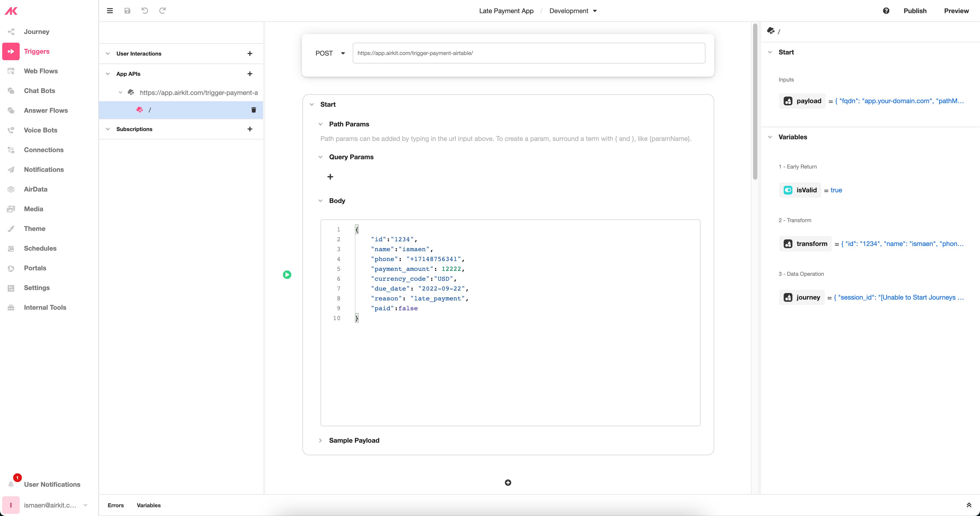
Task: Click the editor vertical scrollbar
Action: click(755, 102)
